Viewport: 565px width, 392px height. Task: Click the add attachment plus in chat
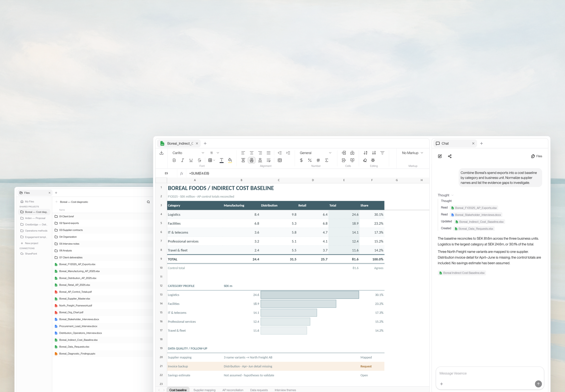[442, 384]
